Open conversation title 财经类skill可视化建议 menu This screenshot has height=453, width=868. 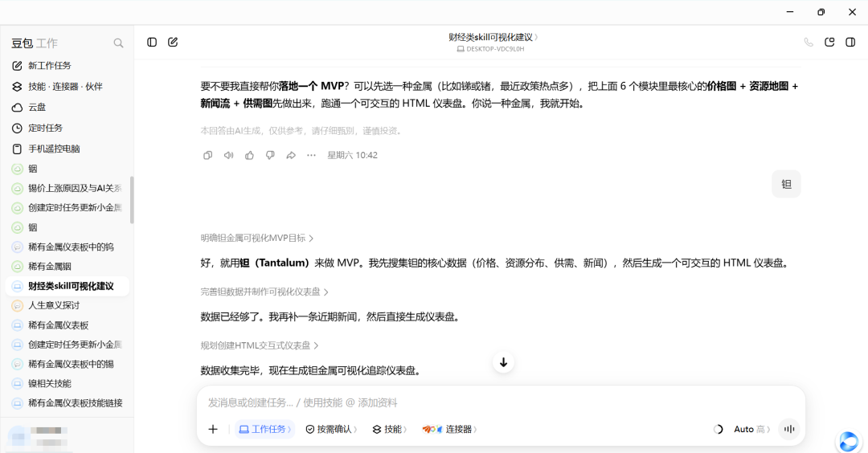tap(493, 37)
